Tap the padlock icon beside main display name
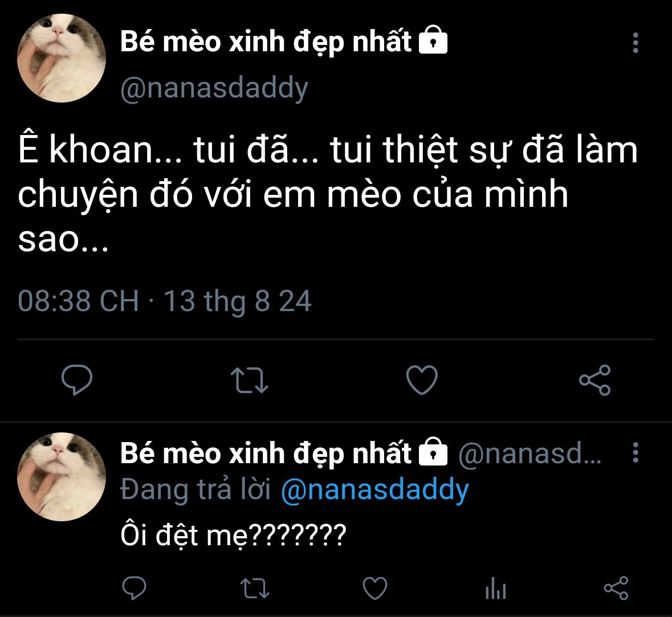The width and height of the screenshot is (672, 617). (x=433, y=39)
